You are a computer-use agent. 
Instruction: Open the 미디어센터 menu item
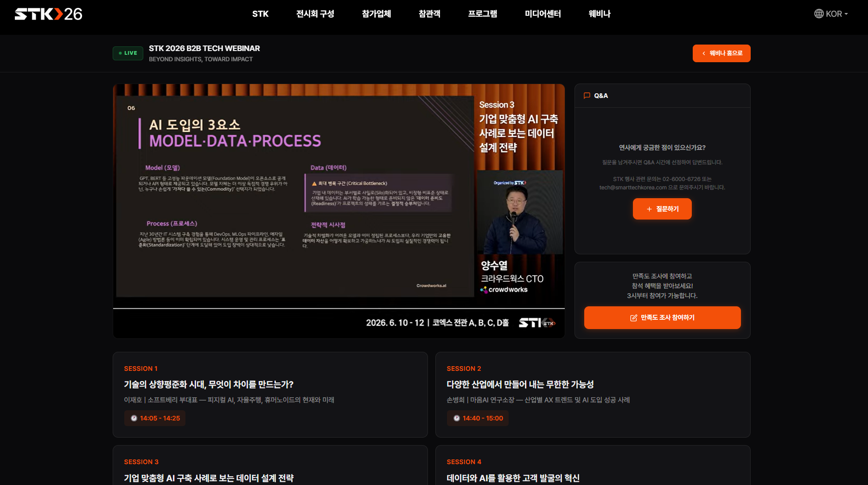pos(542,14)
